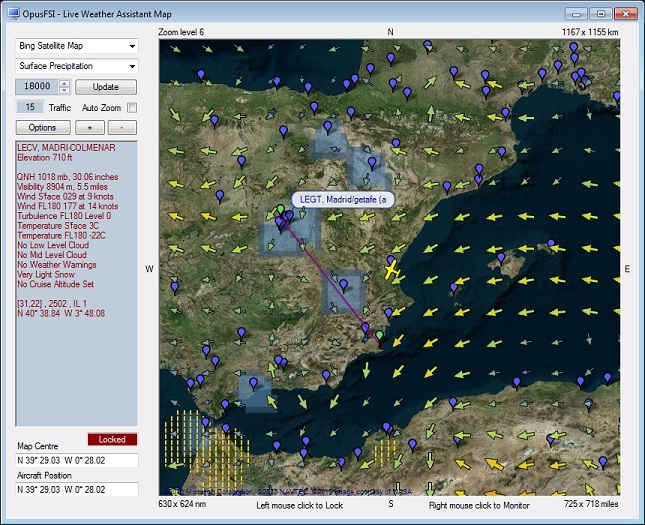Minimize the OpusFSI window
Screen dimensions: 645x525
[x=576, y=14]
